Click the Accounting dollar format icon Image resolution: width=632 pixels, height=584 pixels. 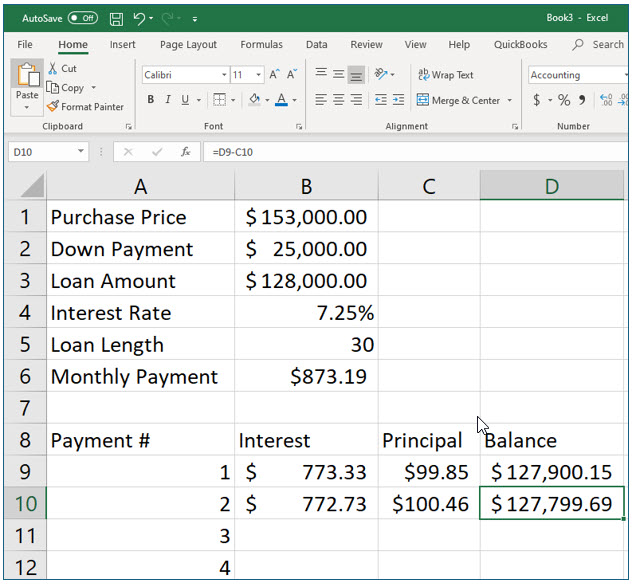[536, 100]
